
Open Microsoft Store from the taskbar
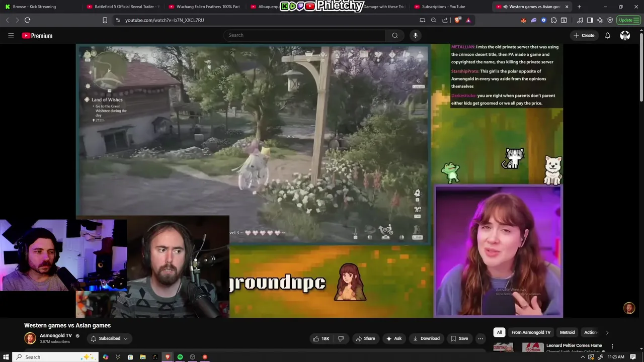(130, 357)
